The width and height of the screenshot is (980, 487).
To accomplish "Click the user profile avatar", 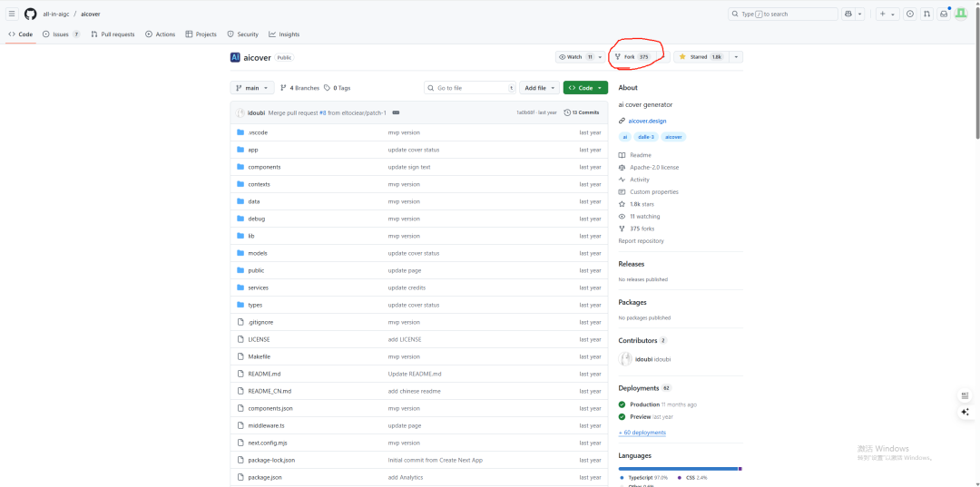I will point(961,14).
